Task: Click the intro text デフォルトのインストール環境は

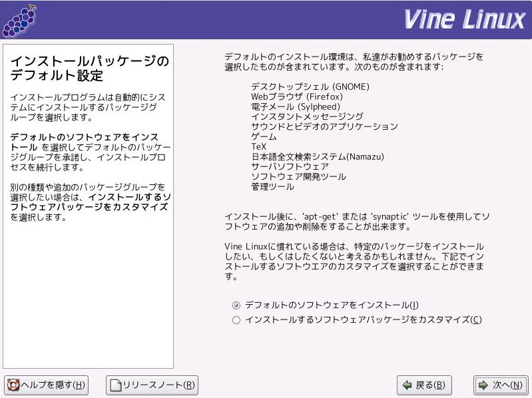Action: pos(354,62)
